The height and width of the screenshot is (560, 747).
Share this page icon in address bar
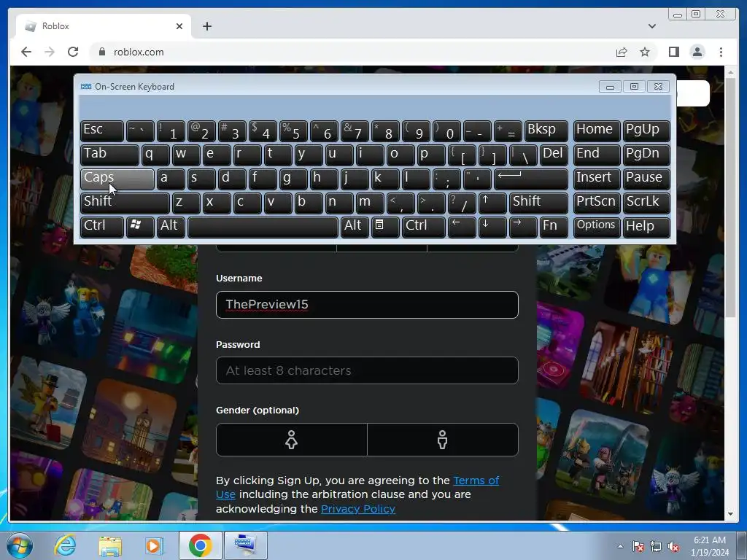pyautogui.click(x=622, y=52)
